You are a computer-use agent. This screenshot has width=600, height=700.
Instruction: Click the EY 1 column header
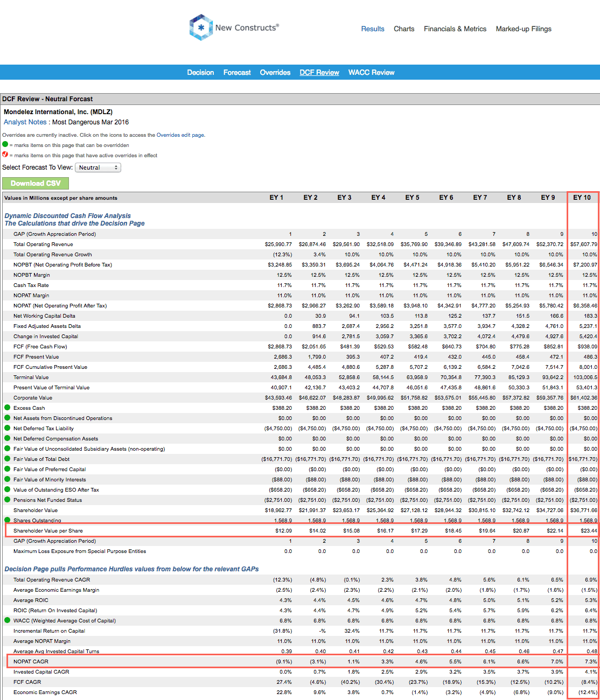(x=276, y=198)
